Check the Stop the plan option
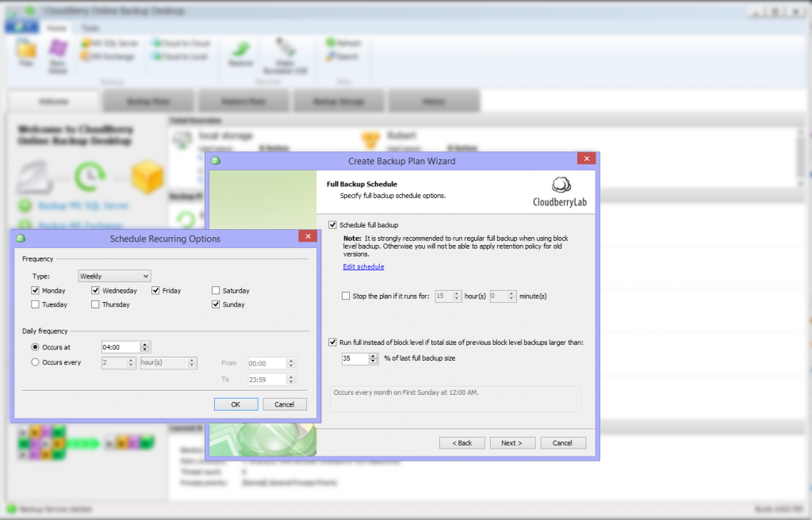The height and width of the screenshot is (520, 812). [346, 296]
